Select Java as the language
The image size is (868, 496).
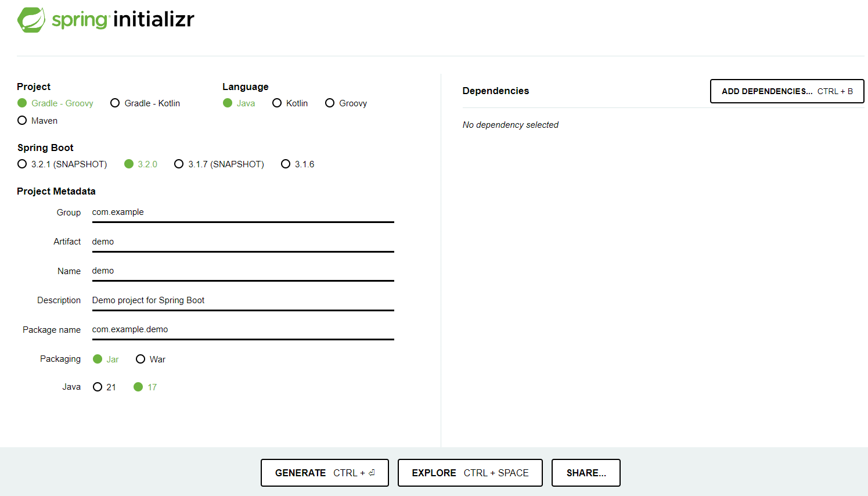pos(239,103)
